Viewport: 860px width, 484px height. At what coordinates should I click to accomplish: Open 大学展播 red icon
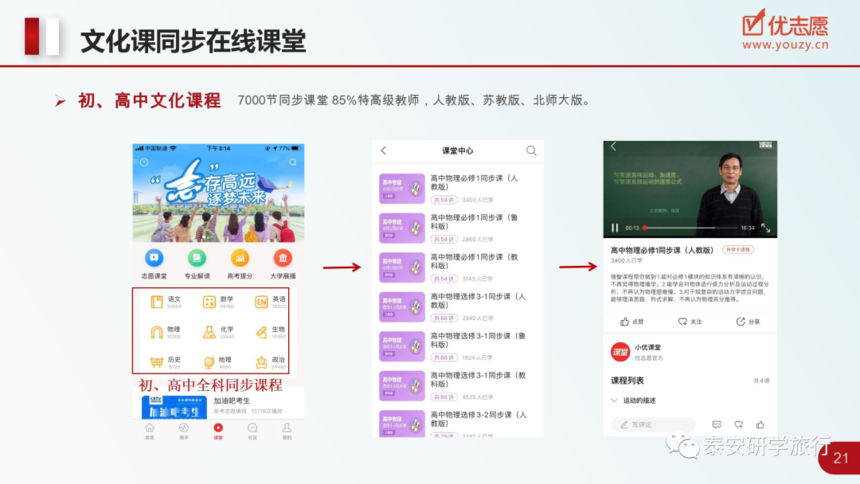click(282, 257)
